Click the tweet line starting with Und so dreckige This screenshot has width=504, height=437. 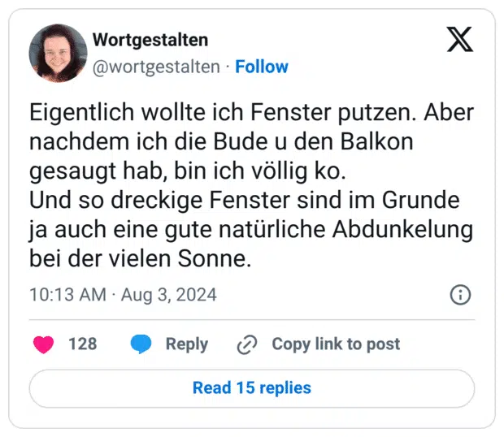point(245,201)
